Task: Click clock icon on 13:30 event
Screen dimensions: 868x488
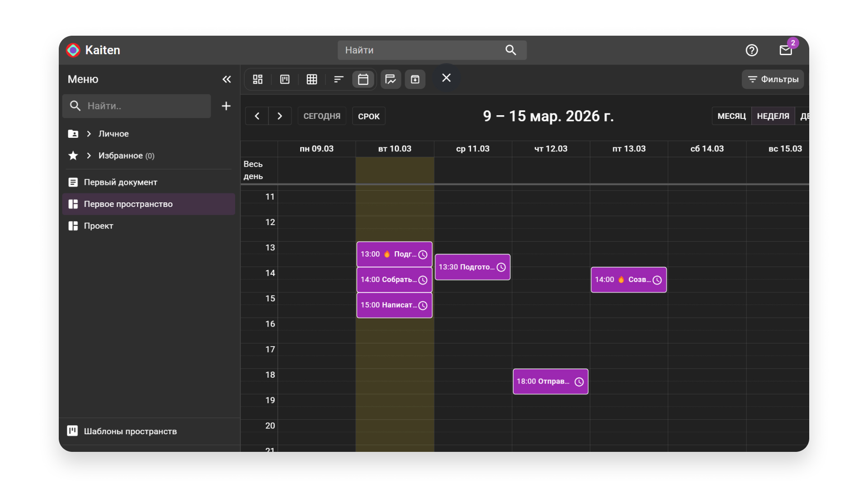Action: [501, 267]
